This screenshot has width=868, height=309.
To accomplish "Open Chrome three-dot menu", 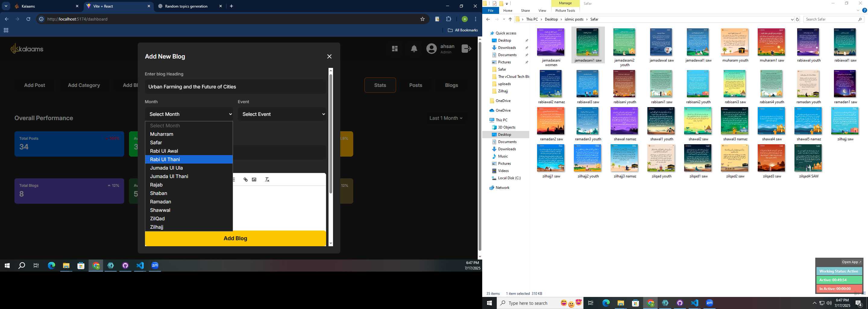I will [x=476, y=19].
